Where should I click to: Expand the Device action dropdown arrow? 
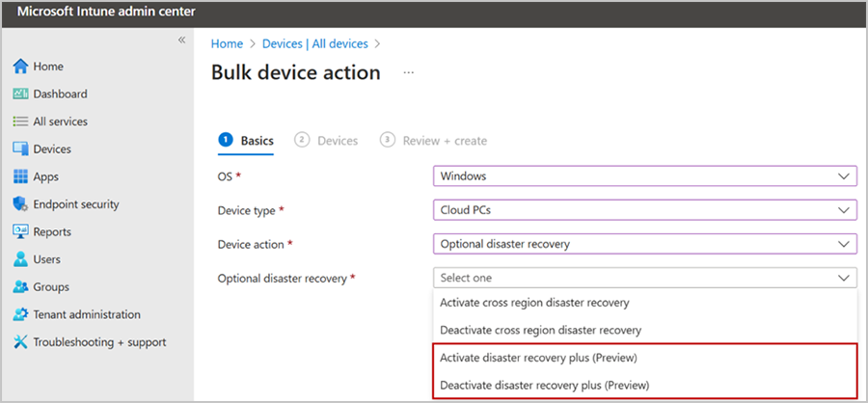point(844,244)
